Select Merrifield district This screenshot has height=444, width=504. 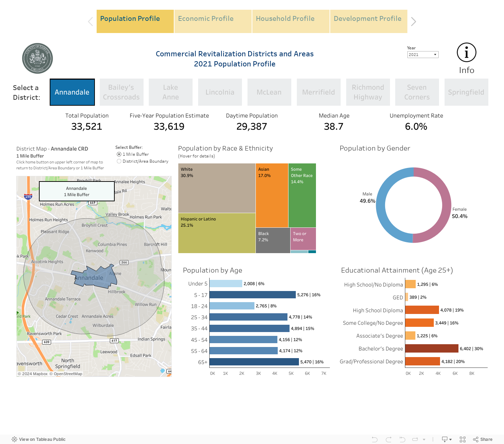[319, 92]
